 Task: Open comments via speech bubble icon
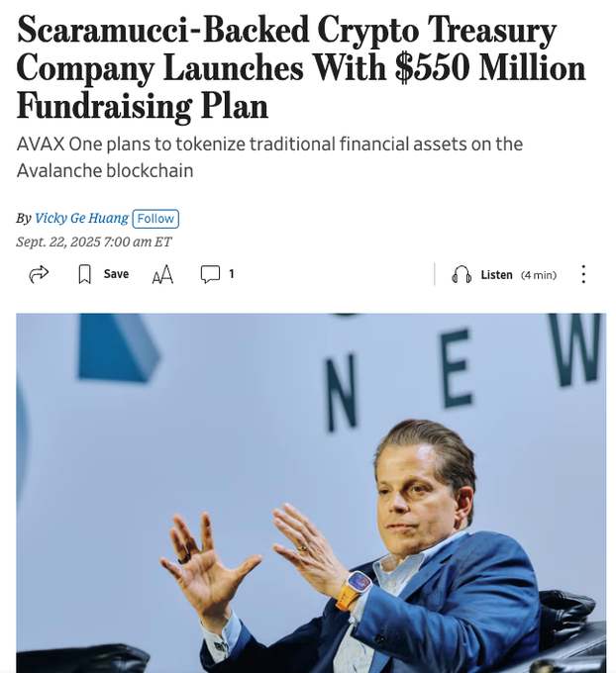coord(210,274)
